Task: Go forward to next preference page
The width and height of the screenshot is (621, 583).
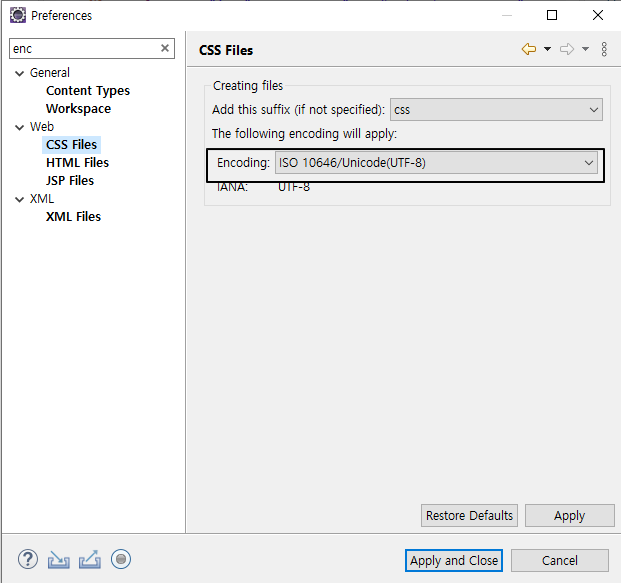Action: [x=567, y=50]
